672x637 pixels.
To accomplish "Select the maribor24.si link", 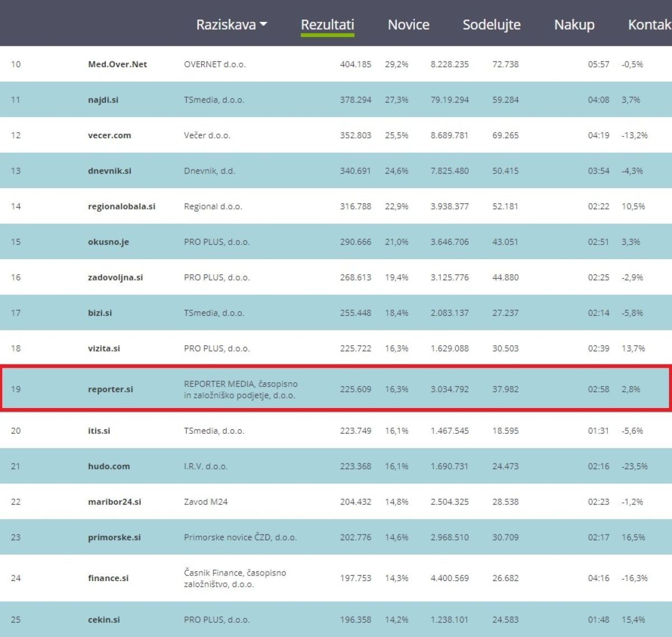I will 114,502.
